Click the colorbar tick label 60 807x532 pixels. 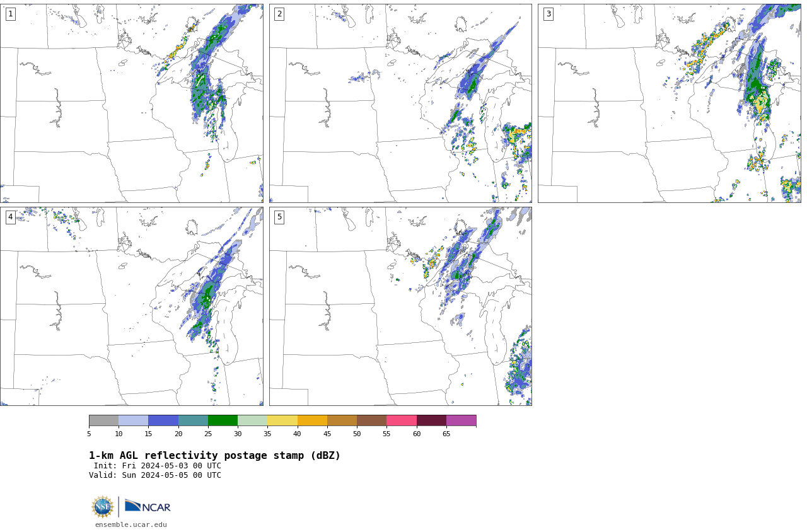pyautogui.click(x=416, y=434)
